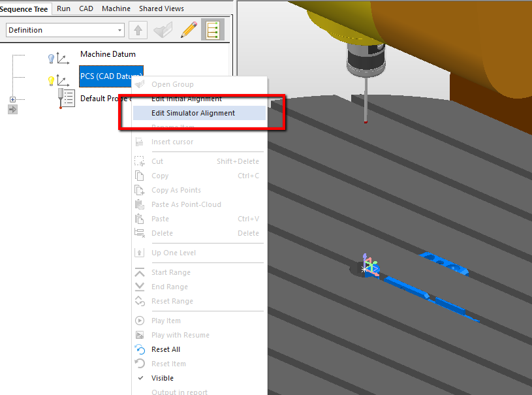Select the axis triad icon beside Machine Datum
Image resolution: width=532 pixels, height=395 pixels.
(64, 58)
